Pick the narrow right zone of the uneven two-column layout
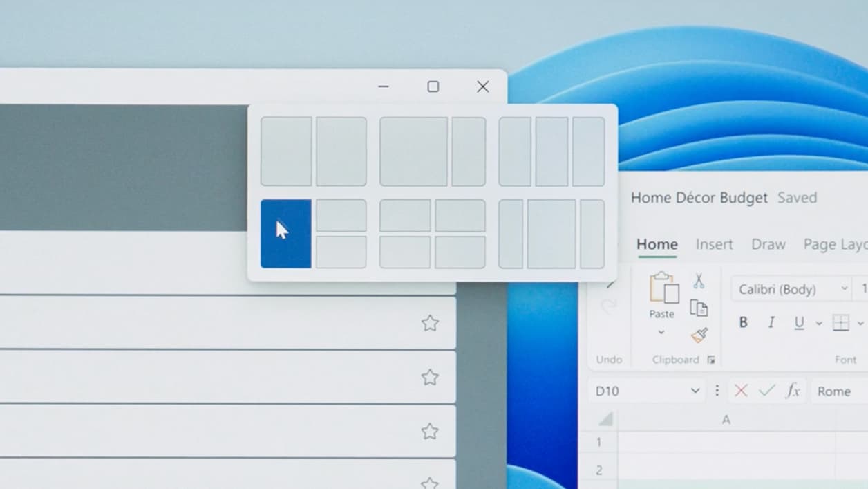 [x=469, y=151]
